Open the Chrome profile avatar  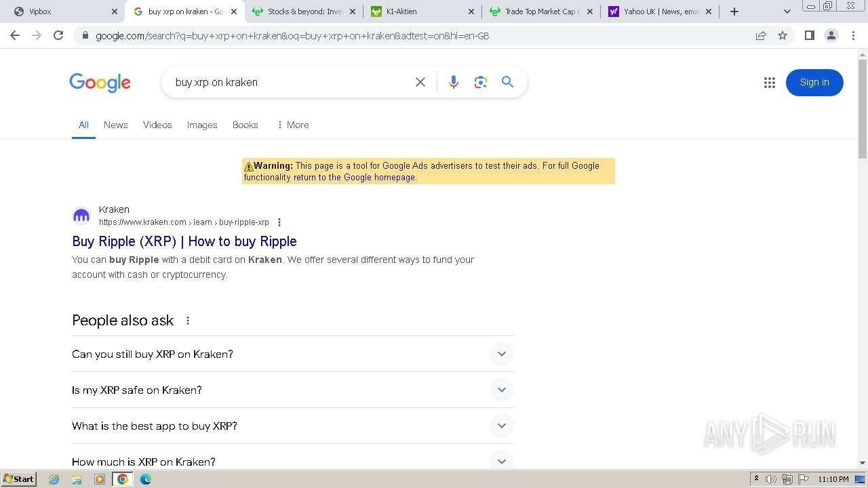click(x=831, y=35)
